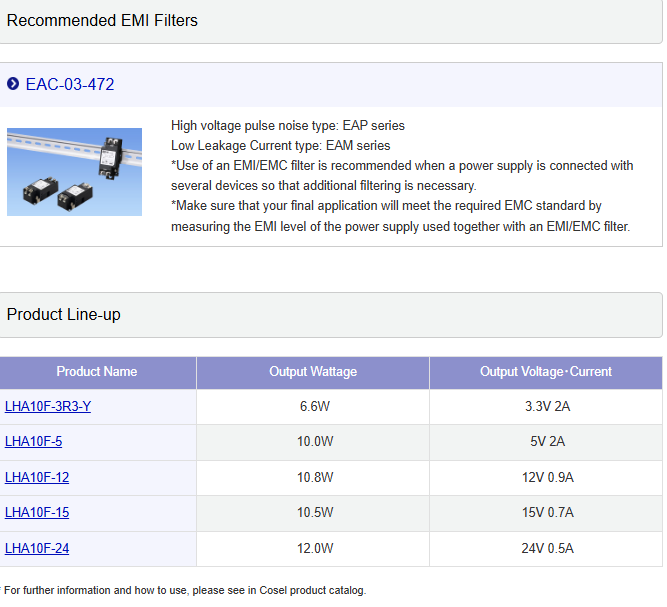
Task: Select the 6.6W wattage cell
Action: [315, 406]
